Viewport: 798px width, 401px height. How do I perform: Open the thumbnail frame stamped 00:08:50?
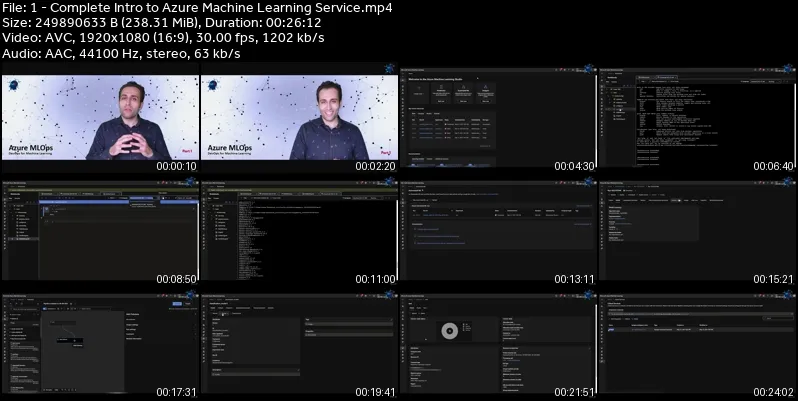pos(100,231)
